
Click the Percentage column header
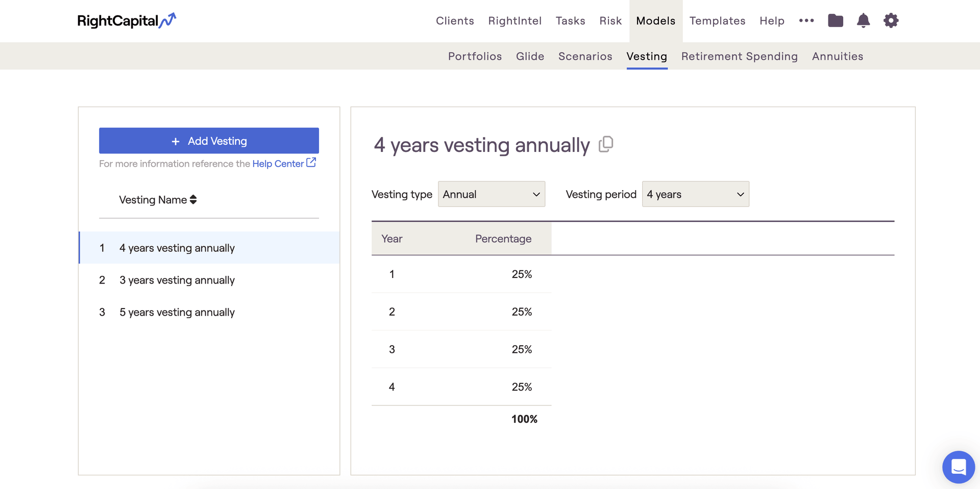coord(503,239)
